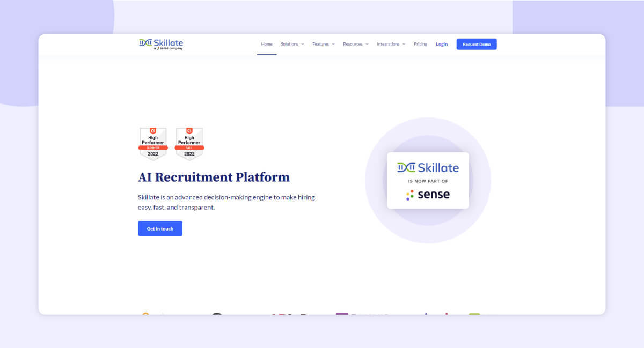The width and height of the screenshot is (644, 348).
Task: Click the Skillate logo inside the white hero card
Action: click(428, 167)
